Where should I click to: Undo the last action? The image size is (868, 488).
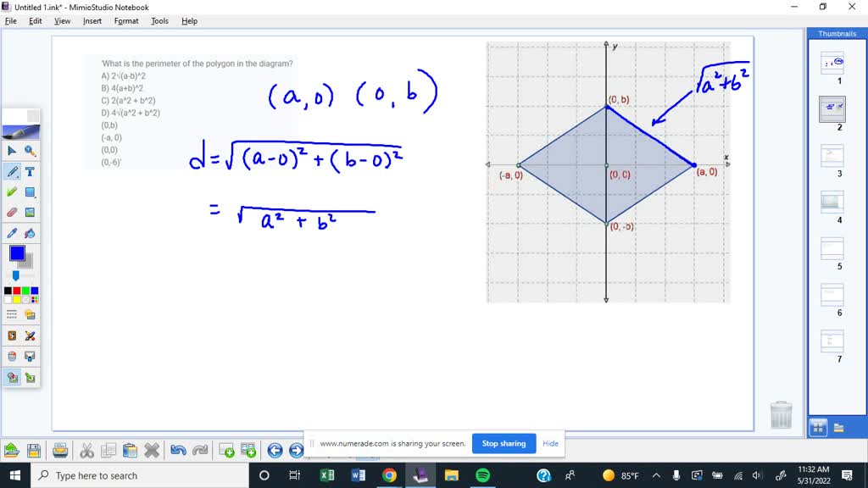click(x=178, y=451)
